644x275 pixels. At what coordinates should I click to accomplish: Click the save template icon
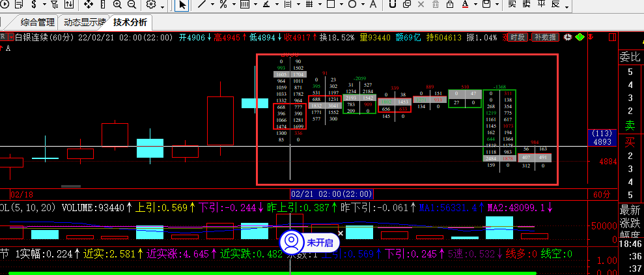pos(486,5)
